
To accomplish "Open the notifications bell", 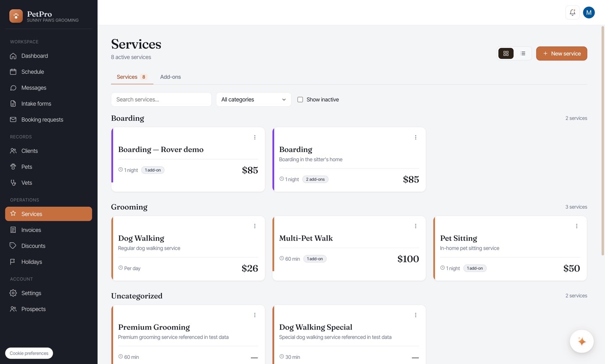I will [572, 13].
